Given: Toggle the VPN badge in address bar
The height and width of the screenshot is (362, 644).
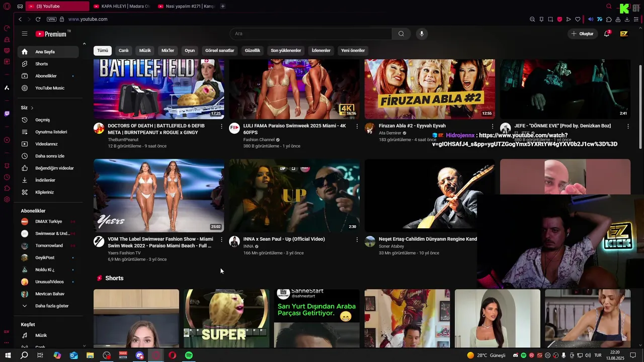Looking at the screenshot, I should 51,19.
